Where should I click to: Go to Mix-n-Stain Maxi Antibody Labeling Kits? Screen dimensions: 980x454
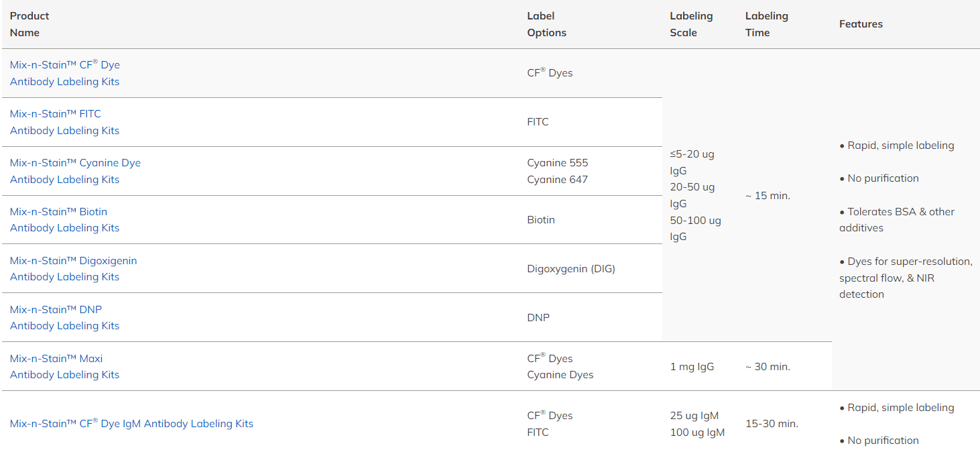click(x=64, y=367)
